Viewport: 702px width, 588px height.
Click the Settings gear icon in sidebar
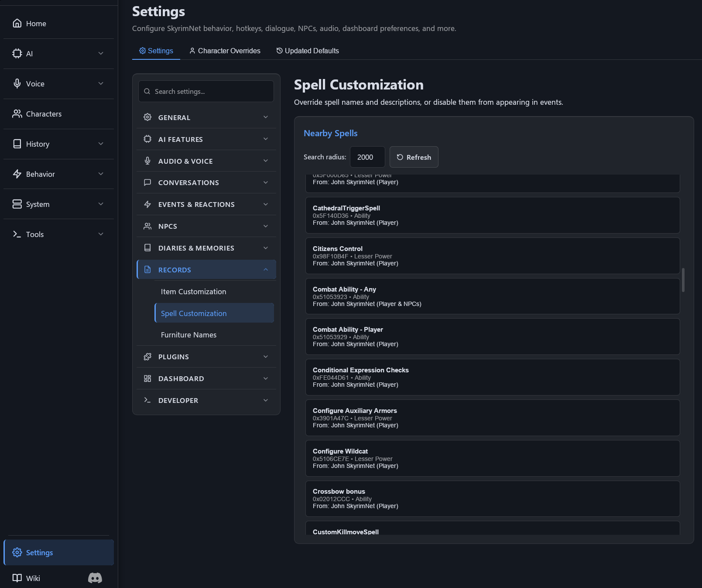pyautogui.click(x=17, y=552)
